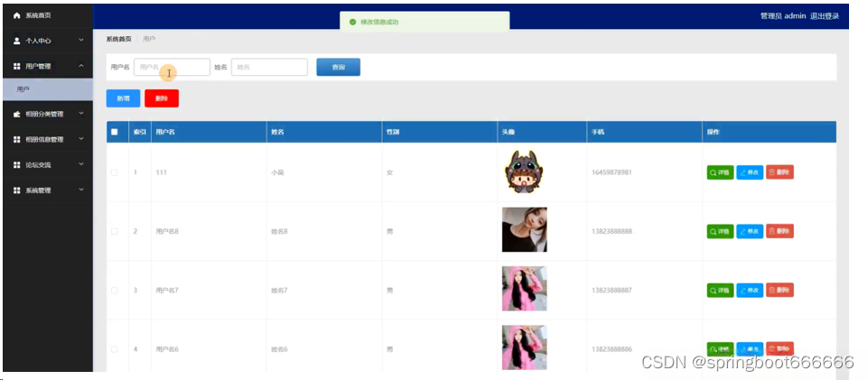This screenshot has height=380, width=868.
Task: Expand the 系统管理 chevron
Action: click(x=81, y=190)
